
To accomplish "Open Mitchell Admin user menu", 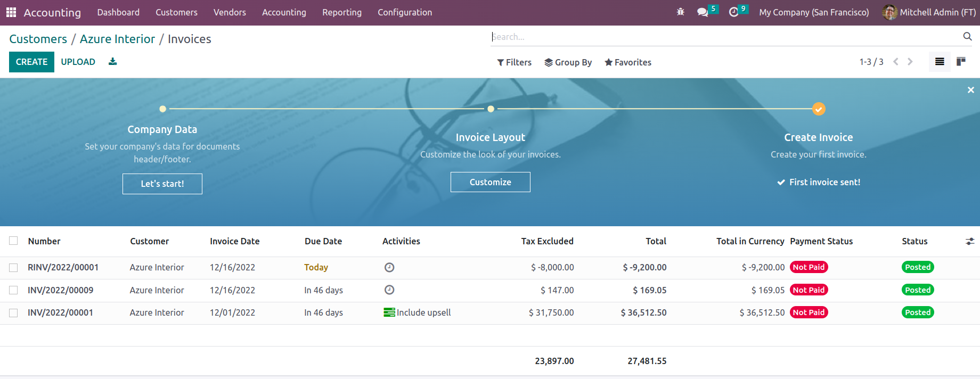I will (x=929, y=12).
